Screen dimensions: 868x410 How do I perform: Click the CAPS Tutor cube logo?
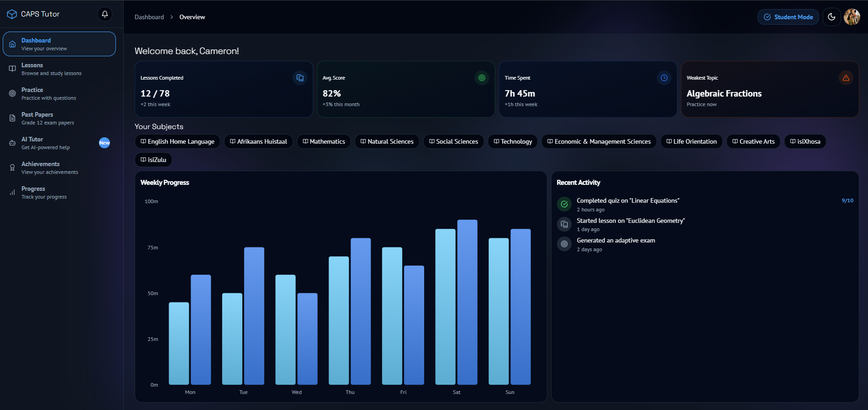tap(12, 14)
